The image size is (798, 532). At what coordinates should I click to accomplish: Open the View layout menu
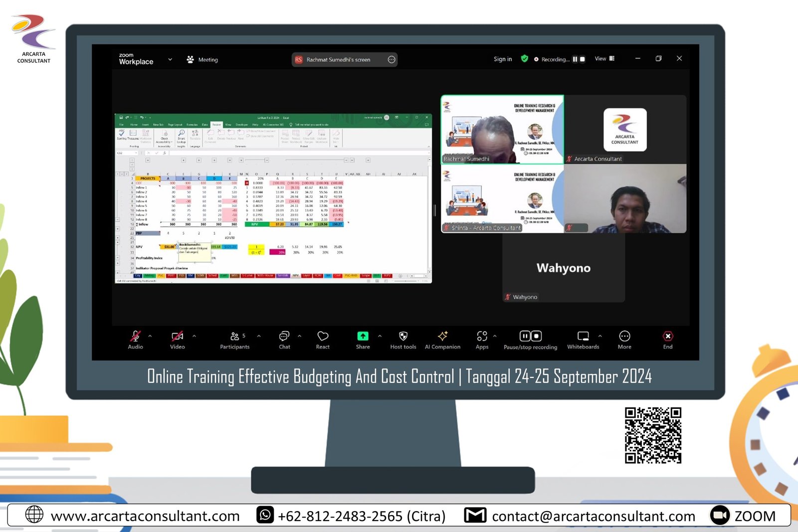click(x=604, y=59)
